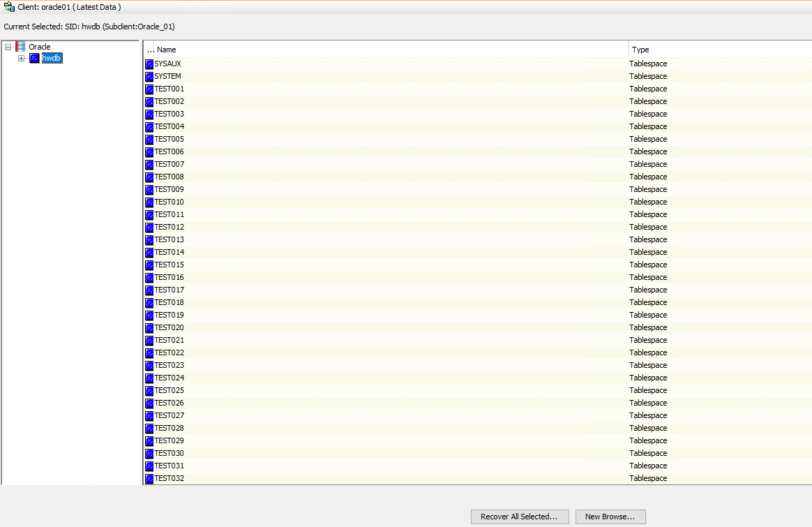Click the TEST005 tablespace icon
Screen dimensions: 812x527
click(x=149, y=140)
